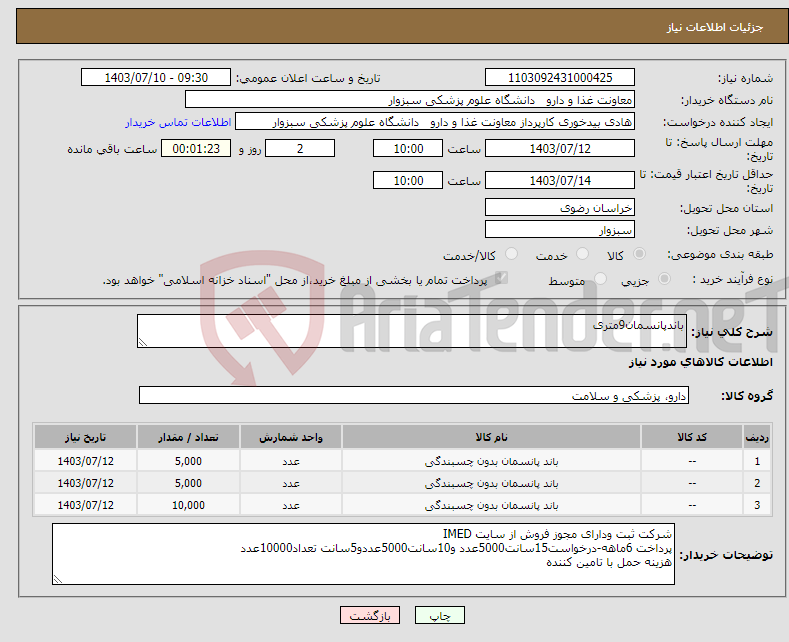Click the buyer organization name field
The image size is (789, 642).
[410, 100]
